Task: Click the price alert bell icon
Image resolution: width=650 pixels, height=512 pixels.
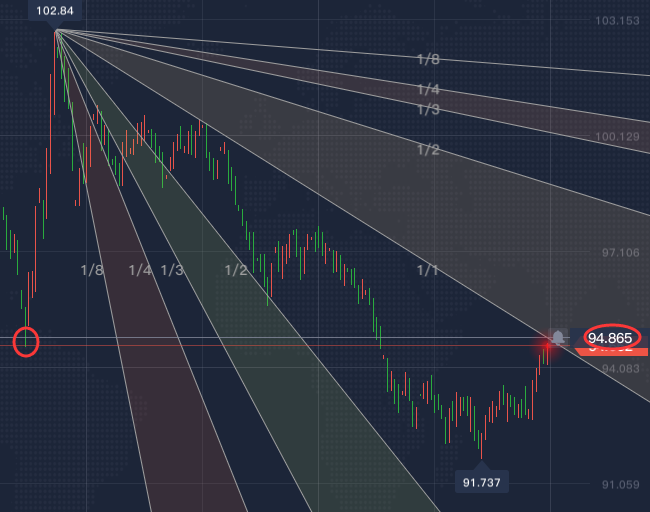Action: pyautogui.click(x=558, y=338)
